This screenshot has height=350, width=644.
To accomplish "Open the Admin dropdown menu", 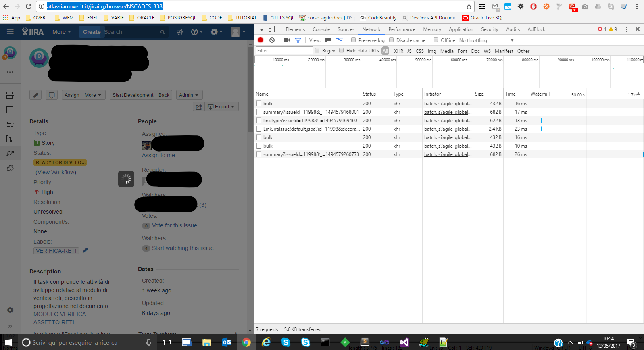I will (189, 95).
